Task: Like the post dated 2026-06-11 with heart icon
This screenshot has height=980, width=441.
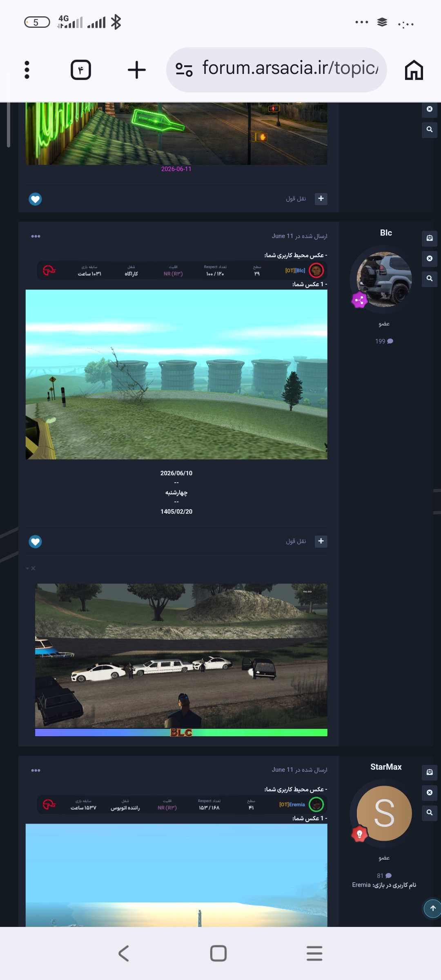Action: click(35, 199)
